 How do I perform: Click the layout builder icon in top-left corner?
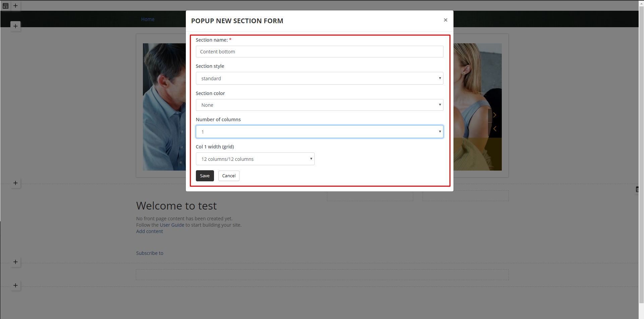(5, 6)
